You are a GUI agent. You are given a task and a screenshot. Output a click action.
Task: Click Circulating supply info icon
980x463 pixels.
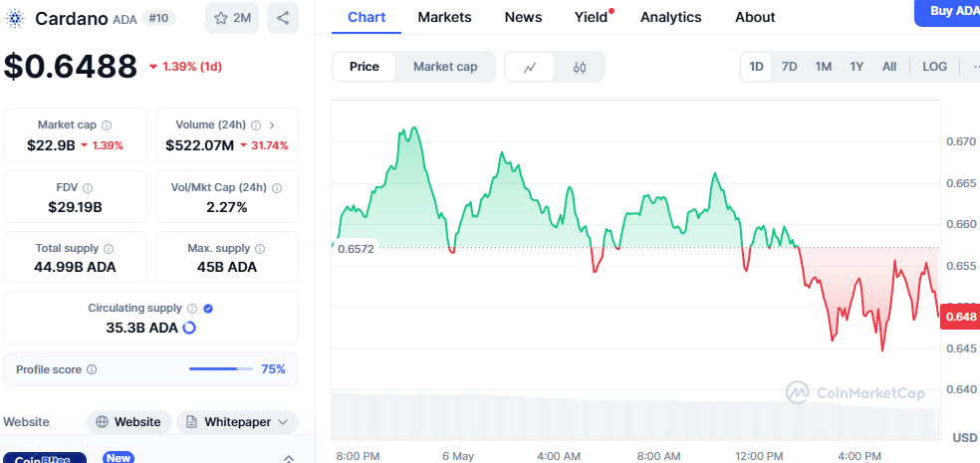pos(192,309)
